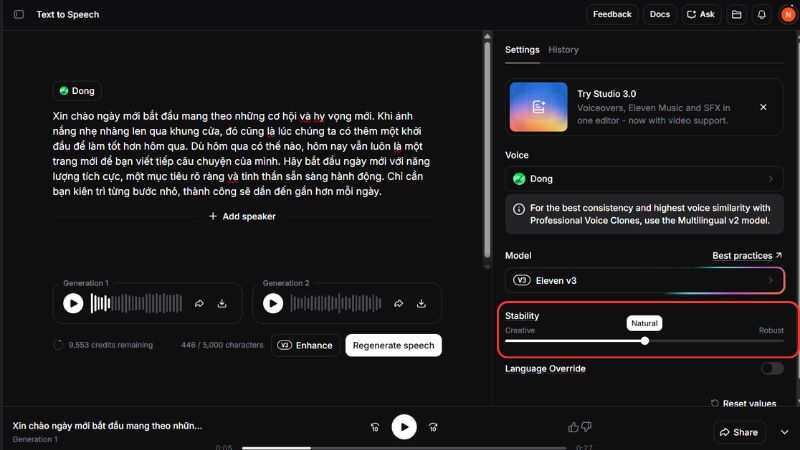
Task: Open the Best practices link
Action: (747, 256)
